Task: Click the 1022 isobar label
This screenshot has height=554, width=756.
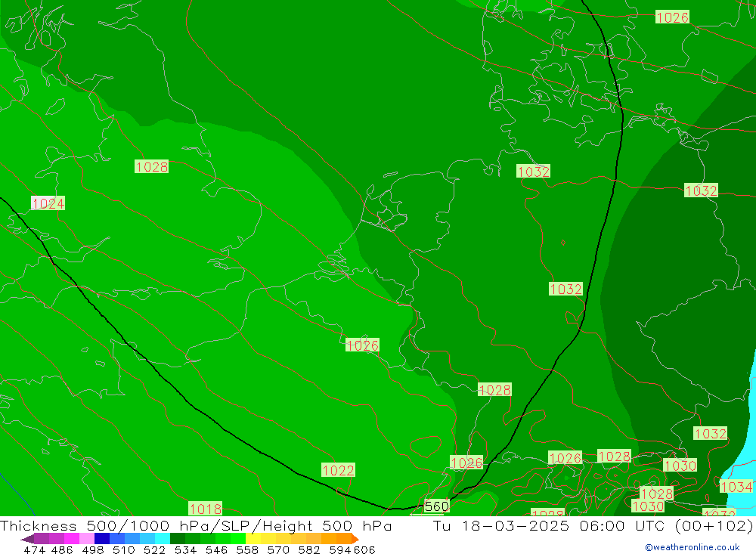Action: (338, 470)
